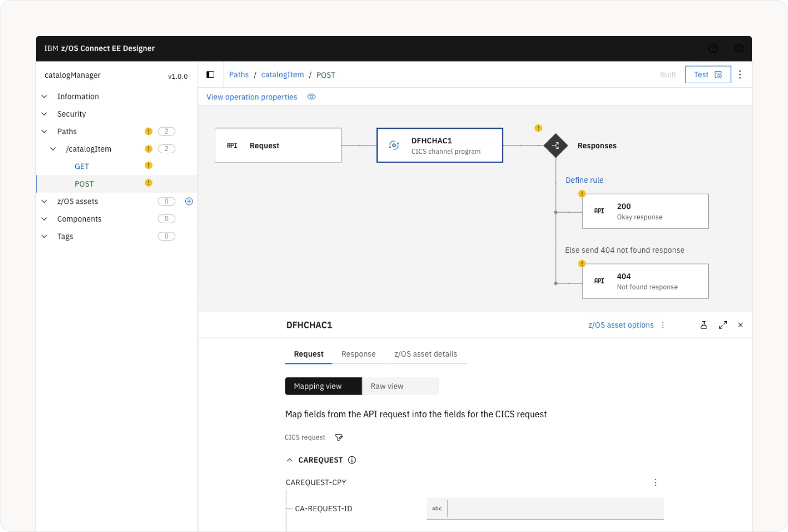This screenshot has width=788, height=532.
Task: Click the API icon in 200 response card
Action: 599,211
